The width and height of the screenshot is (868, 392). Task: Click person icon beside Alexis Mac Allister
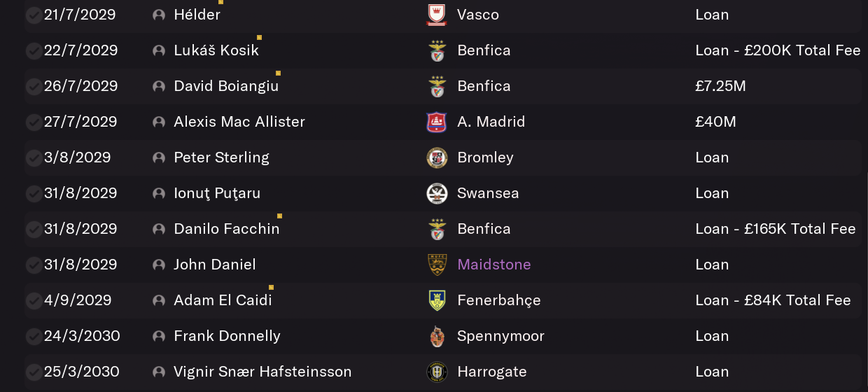point(159,122)
